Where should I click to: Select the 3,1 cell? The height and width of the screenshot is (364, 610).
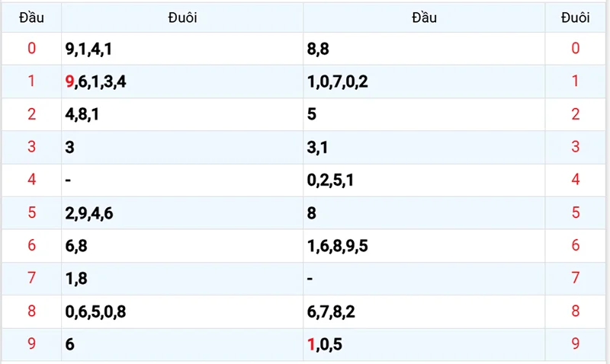[x=318, y=147]
